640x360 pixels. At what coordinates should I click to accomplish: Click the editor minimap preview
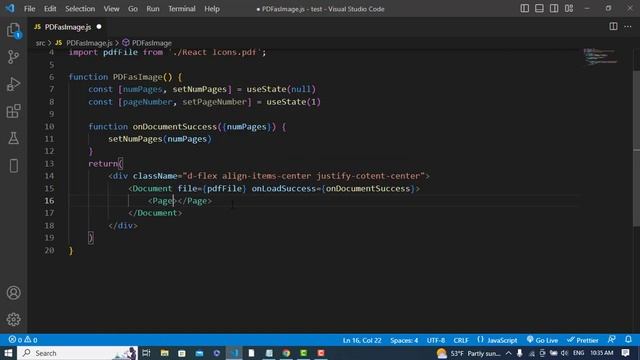coord(600,56)
